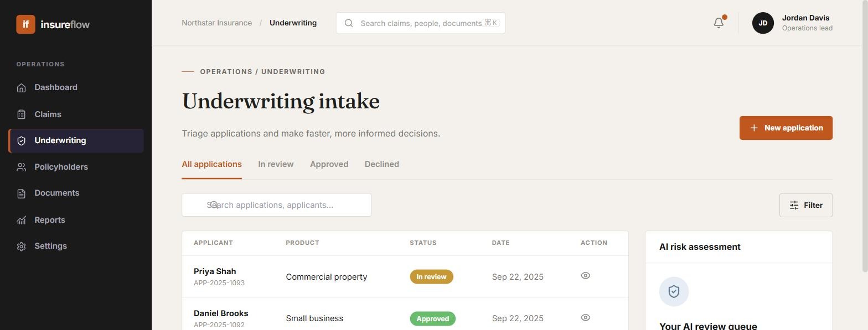Click the JD user avatar

click(763, 23)
